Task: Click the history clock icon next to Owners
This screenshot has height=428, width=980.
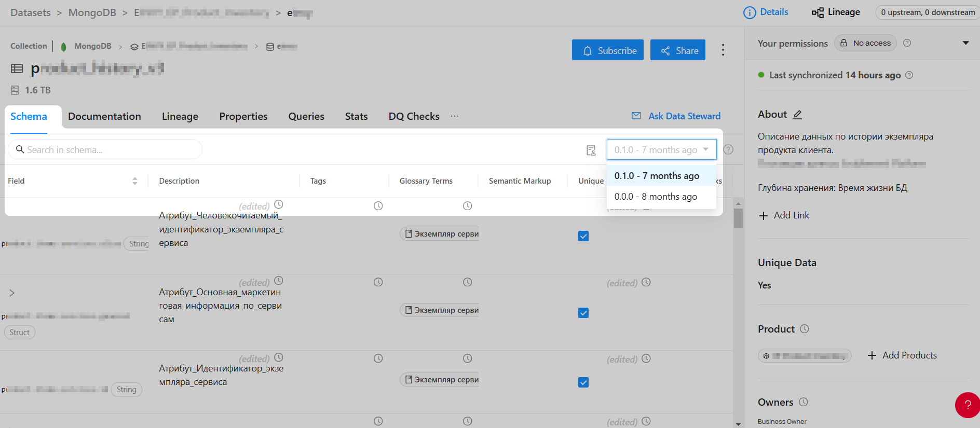Action: 803,402
